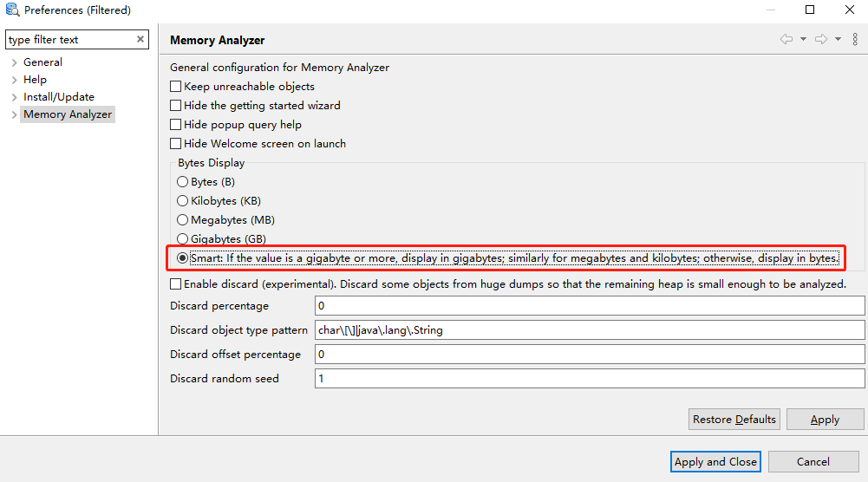This screenshot has height=482, width=868.
Task: Clear the filter text with the X icon
Action: pyautogui.click(x=140, y=39)
